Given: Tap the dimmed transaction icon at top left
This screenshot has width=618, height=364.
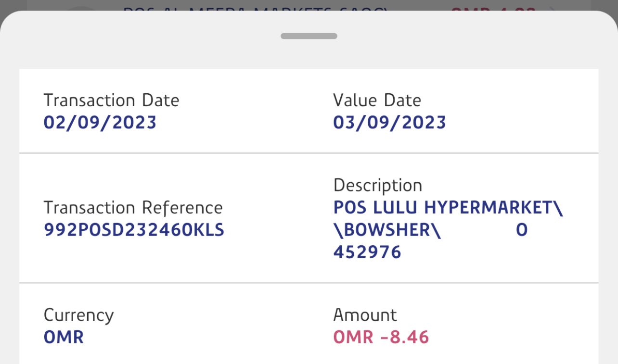Looking at the screenshot, I should [82, 8].
